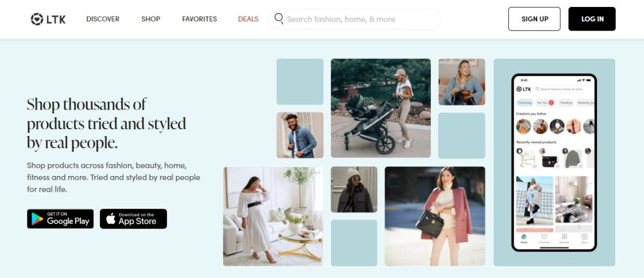This screenshot has height=278, width=644.
Task: Open the white dress living room photo
Action: pyautogui.click(x=273, y=216)
